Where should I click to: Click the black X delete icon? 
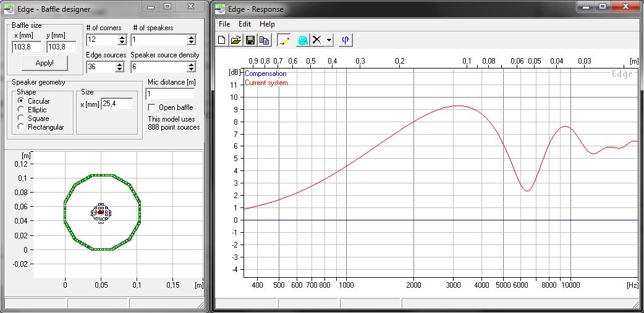click(317, 40)
